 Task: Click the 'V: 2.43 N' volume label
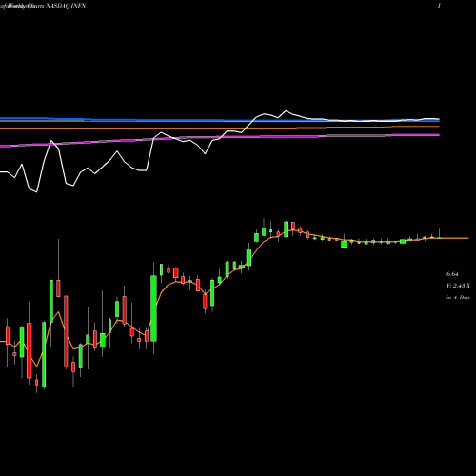pyautogui.click(x=458, y=286)
